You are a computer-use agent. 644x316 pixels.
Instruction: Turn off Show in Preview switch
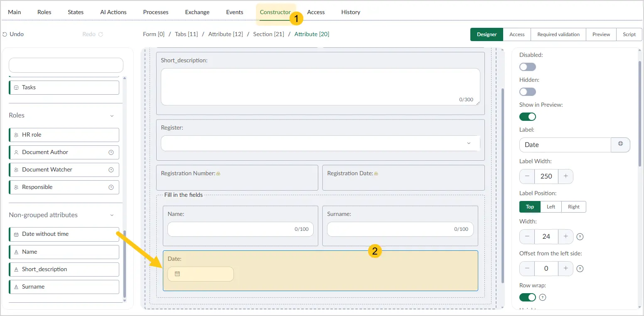pos(528,117)
